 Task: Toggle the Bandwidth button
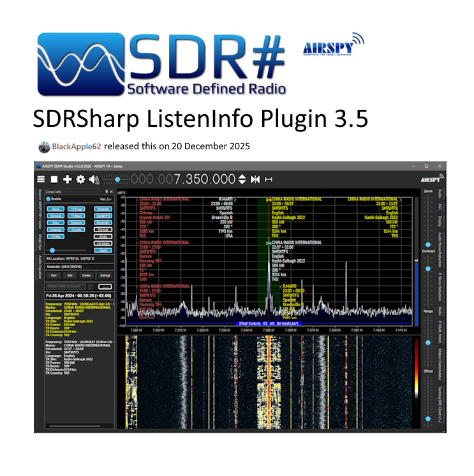pos(103,223)
